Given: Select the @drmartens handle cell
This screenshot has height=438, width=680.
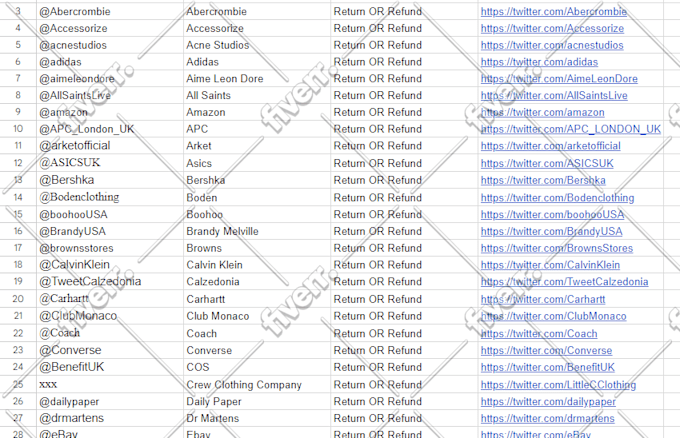Looking at the screenshot, I should 110,418.
